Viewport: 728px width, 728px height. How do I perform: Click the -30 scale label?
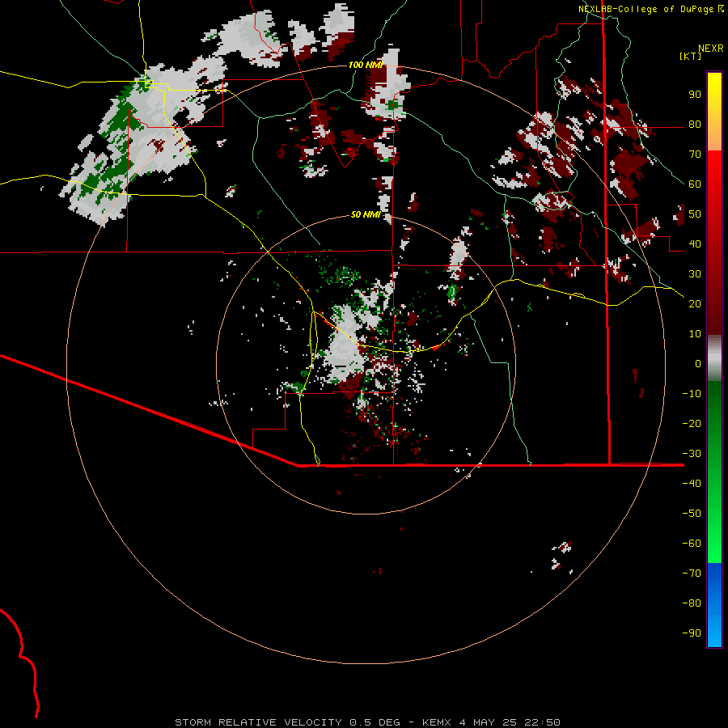point(692,454)
